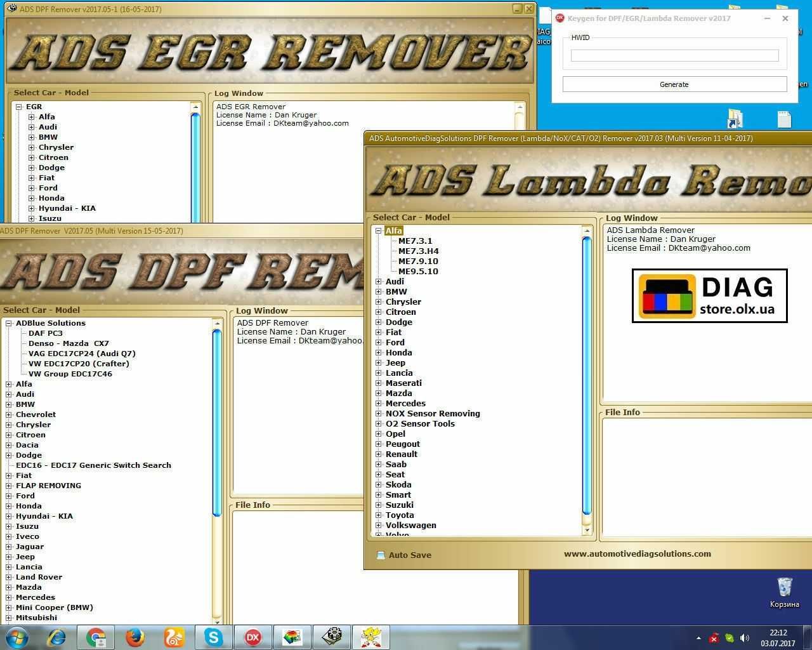The image size is (812, 650).
Task: Open Skype from the taskbar
Action: point(214,637)
